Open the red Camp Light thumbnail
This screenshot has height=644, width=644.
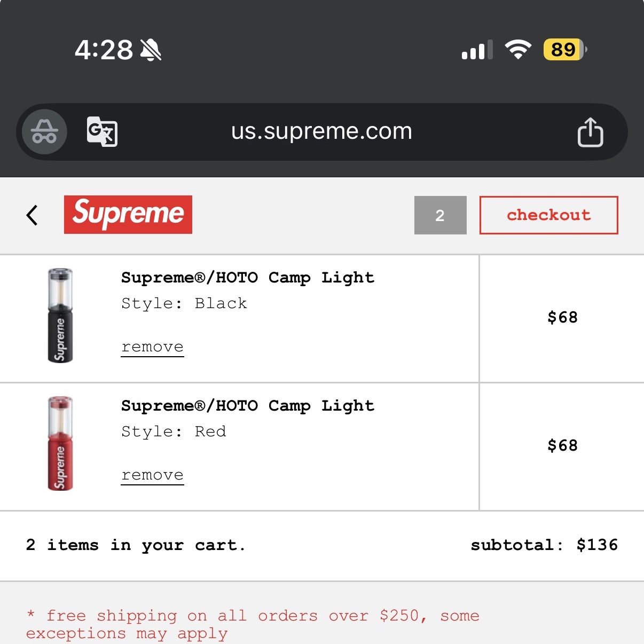coord(60,444)
